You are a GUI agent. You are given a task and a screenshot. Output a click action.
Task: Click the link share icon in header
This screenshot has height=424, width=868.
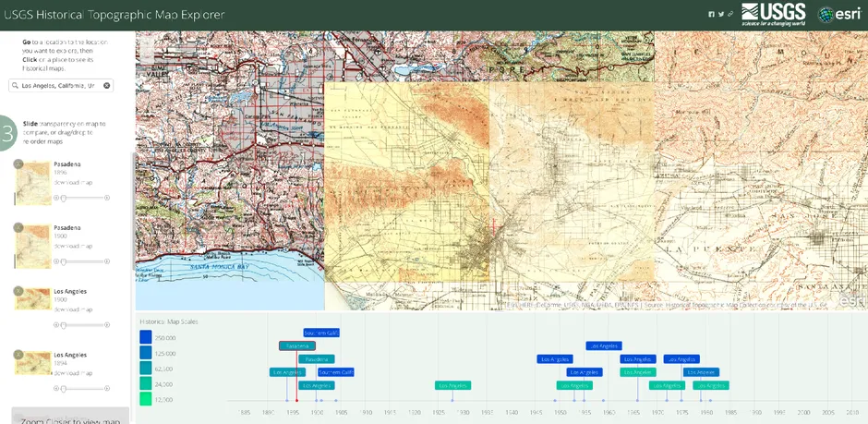730,14
